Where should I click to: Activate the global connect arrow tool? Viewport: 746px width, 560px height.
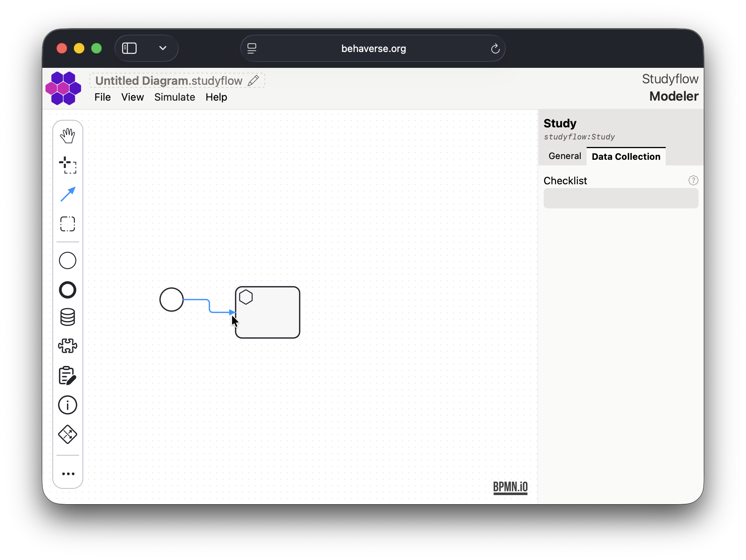(68, 194)
